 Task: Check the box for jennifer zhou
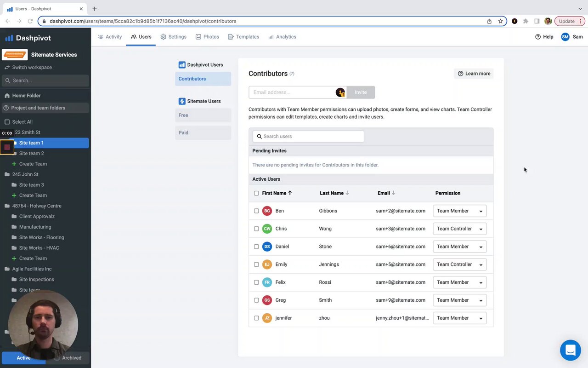point(256,318)
